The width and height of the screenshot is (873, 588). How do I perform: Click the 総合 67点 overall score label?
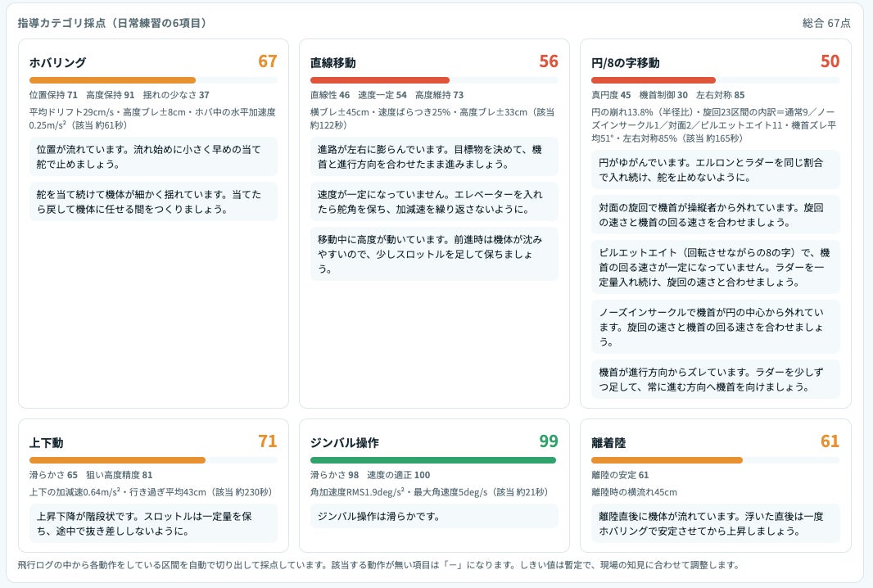click(826, 23)
